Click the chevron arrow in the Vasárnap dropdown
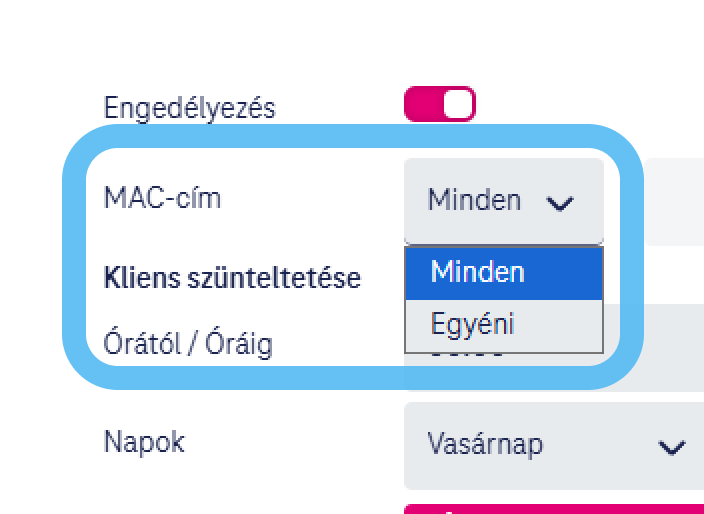Image resolution: width=704 pixels, height=514 pixels. 672,446
